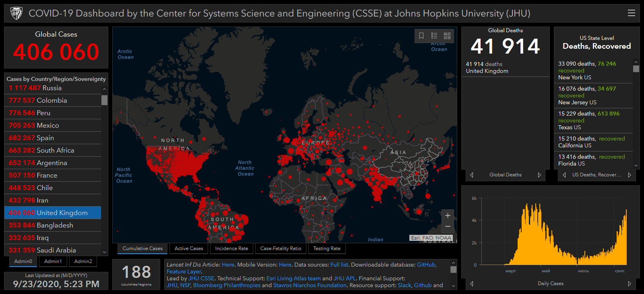Show next chart after Daily Cases
644x294 pixels.
630,284
